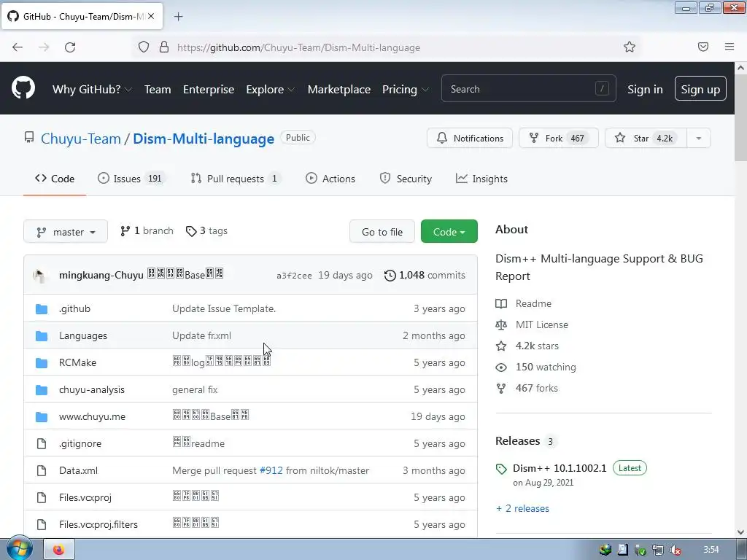Viewport: 747px width, 560px height.
Task: Fork the repository with Fork button
Action: coord(558,138)
